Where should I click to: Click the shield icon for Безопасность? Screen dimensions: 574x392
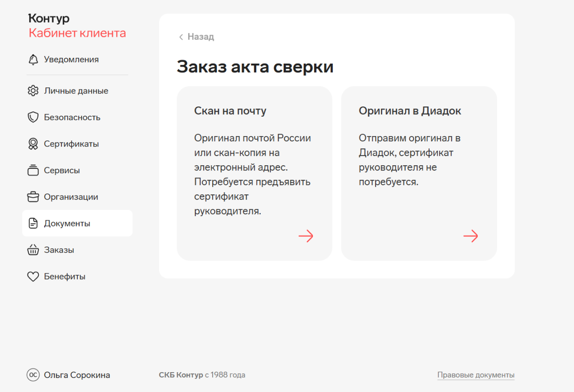pos(33,117)
